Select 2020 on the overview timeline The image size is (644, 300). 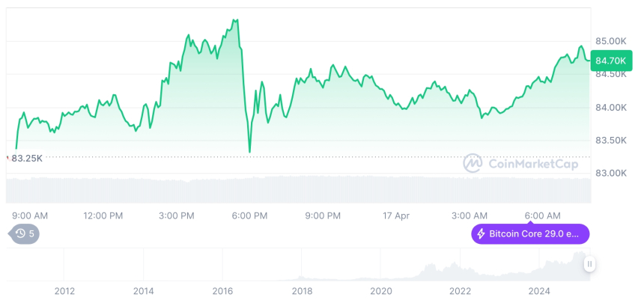381,290
